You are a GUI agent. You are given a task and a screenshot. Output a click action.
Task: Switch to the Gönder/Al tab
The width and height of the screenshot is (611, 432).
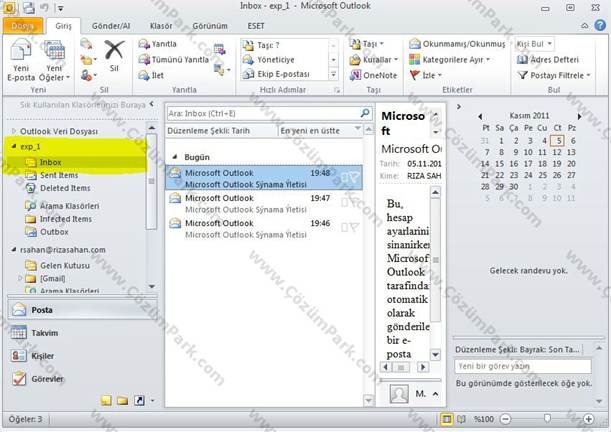(x=111, y=26)
